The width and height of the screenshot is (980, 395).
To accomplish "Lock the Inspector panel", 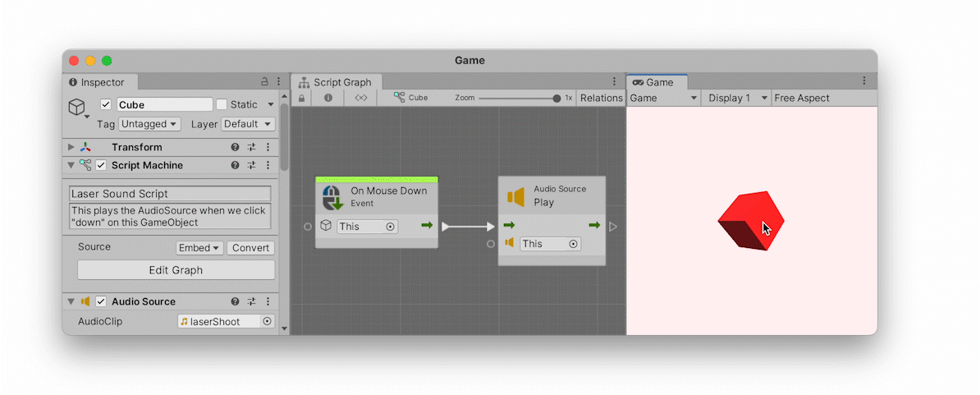I will coord(264,82).
